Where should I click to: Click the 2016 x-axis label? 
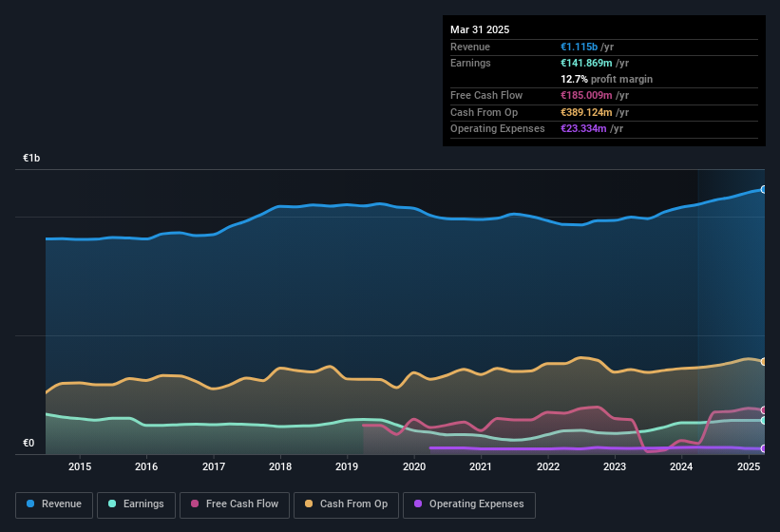pos(146,466)
